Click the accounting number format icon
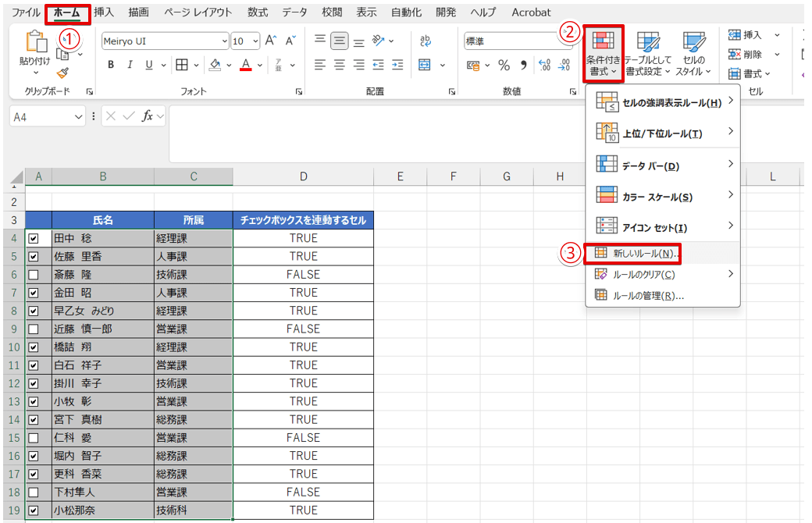Screen dimensions: 812x523 [x=473, y=66]
